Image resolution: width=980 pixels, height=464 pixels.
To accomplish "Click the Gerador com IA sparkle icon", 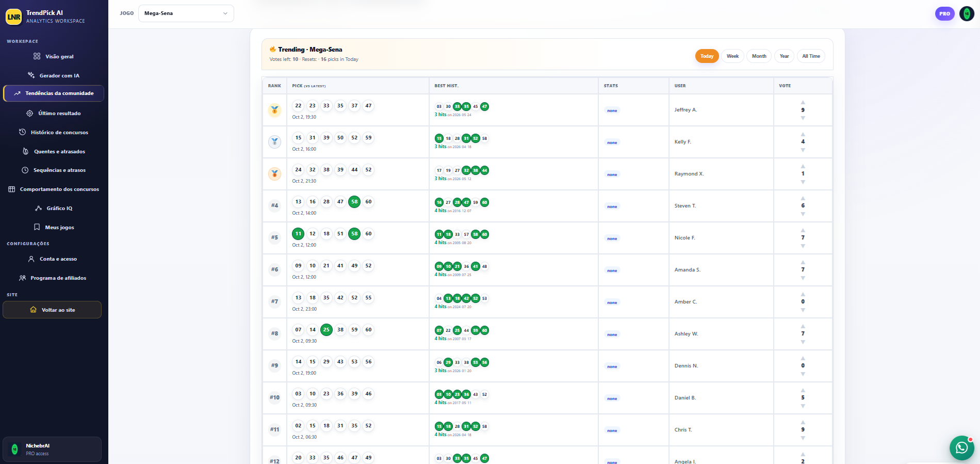I will pos(31,75).
